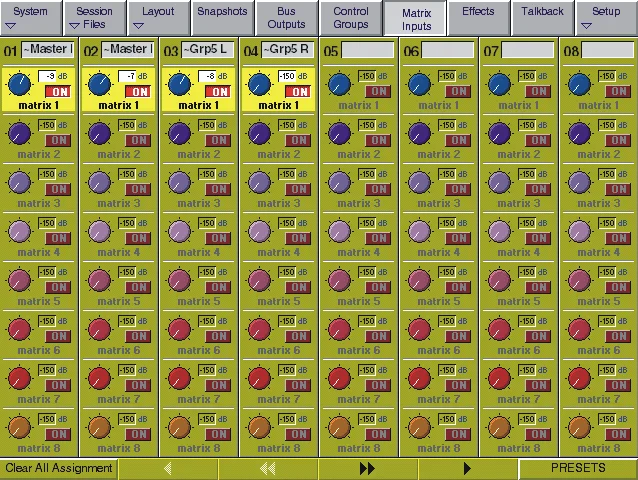Click the double right arrow page button

[367, 469]
